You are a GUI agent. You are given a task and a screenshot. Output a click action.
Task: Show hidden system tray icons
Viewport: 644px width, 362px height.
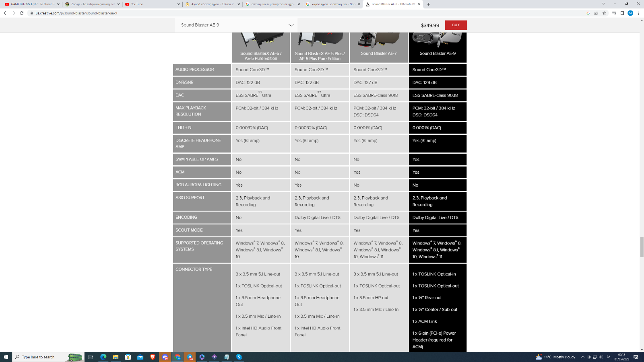pos(582,357)
